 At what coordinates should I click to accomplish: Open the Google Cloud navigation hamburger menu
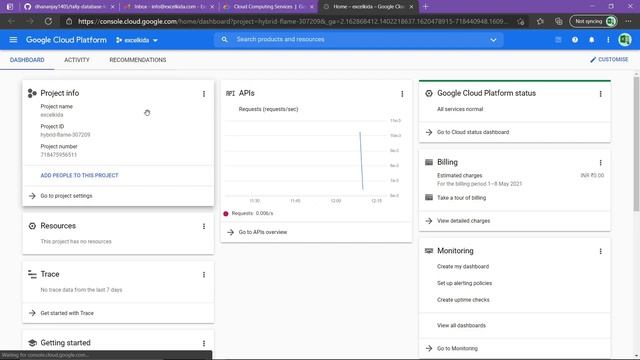13,40
